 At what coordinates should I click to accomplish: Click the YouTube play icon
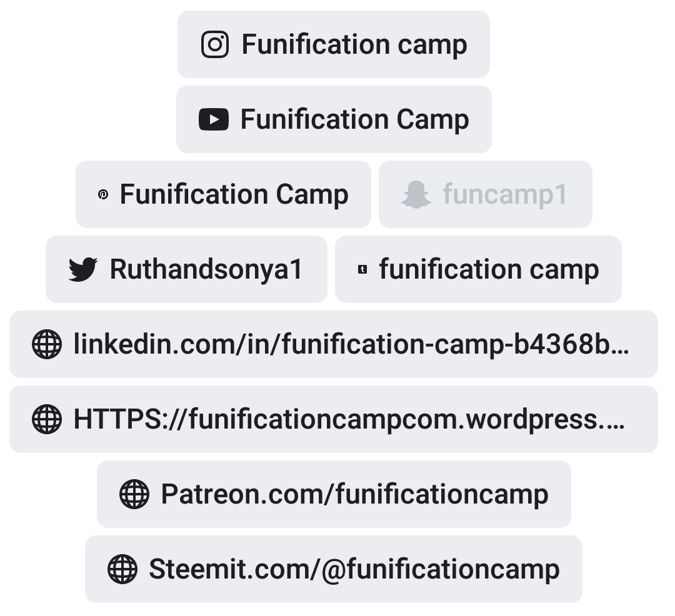click(214, 119)
